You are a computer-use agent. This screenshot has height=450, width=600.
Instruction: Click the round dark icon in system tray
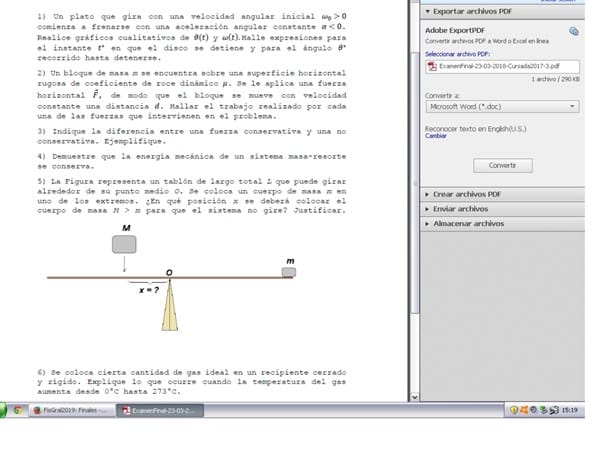coord(533,410)
